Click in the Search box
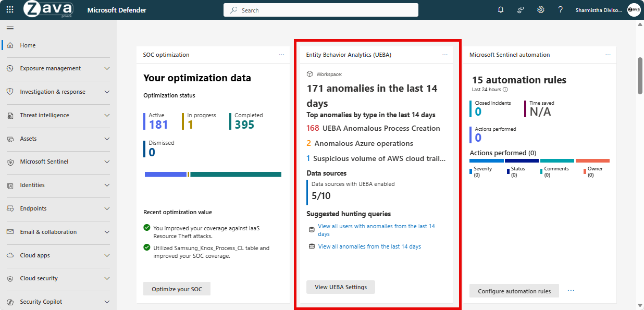 321,10
